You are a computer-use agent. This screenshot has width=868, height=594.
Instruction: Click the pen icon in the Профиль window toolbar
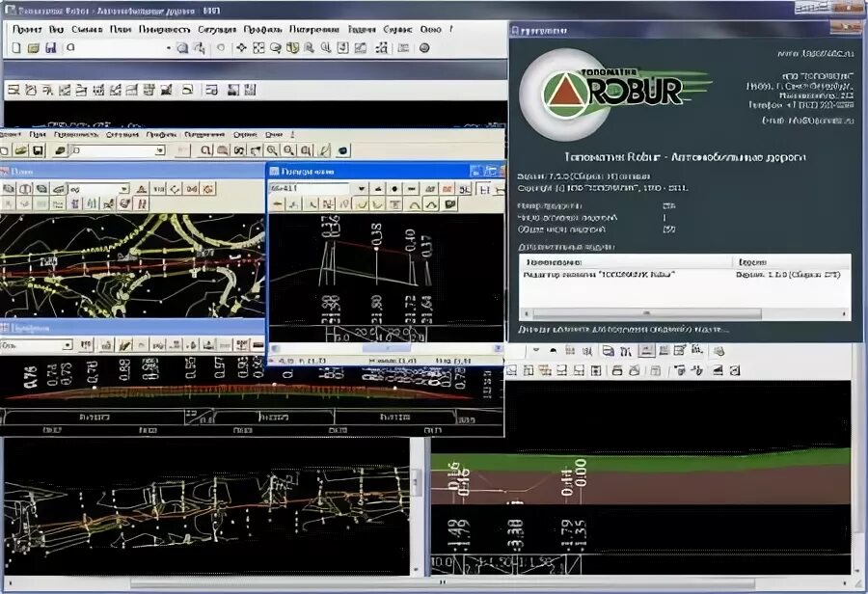[x=124, y=345]
